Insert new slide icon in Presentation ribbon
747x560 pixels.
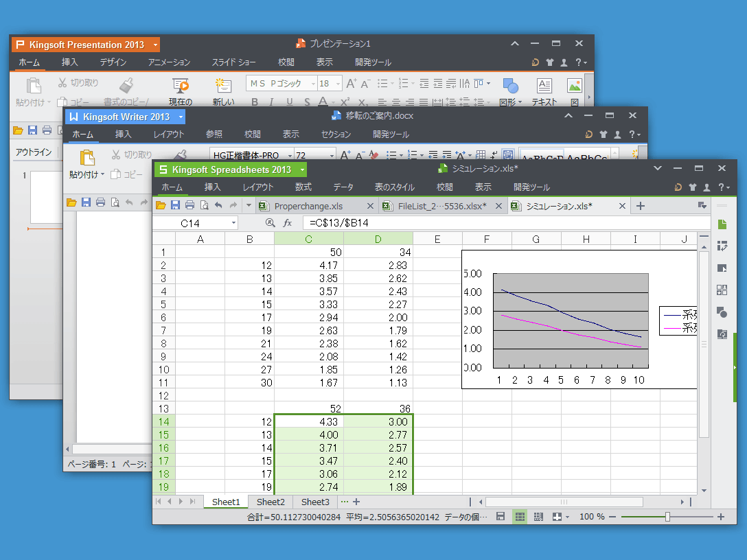click(x=223, y=86)
